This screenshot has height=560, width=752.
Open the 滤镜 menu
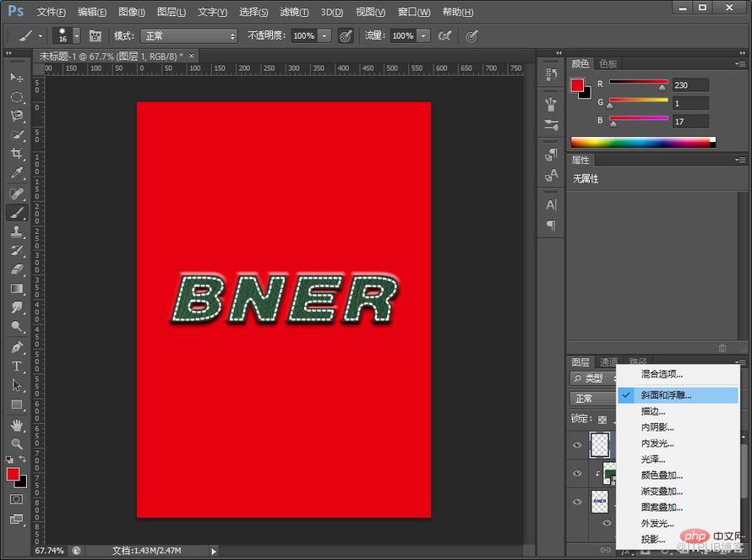(294, 12)
